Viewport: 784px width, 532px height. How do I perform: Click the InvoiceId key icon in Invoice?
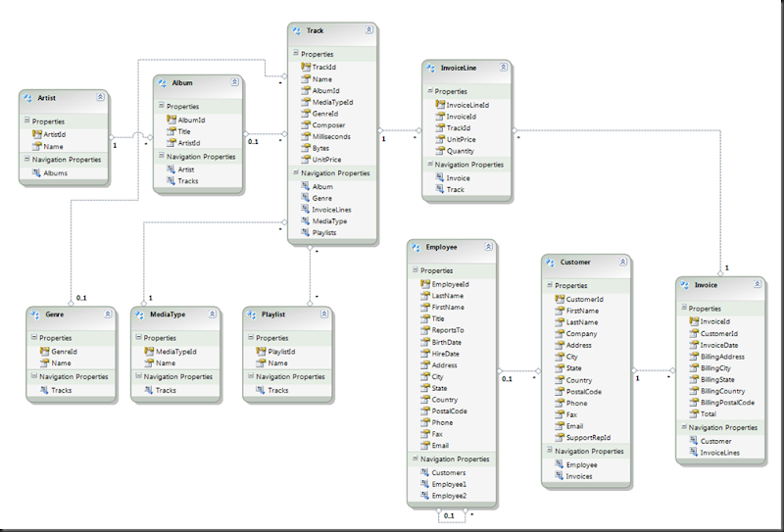(x=694, y=321)
